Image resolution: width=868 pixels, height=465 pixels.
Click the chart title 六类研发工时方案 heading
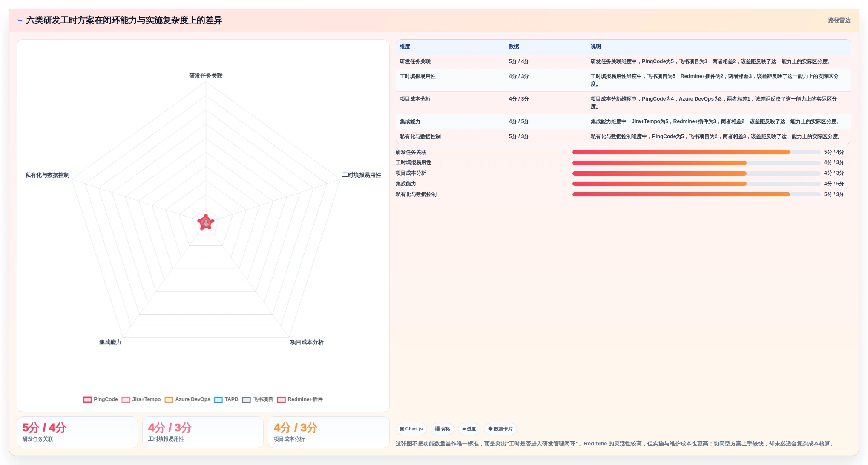124,20
